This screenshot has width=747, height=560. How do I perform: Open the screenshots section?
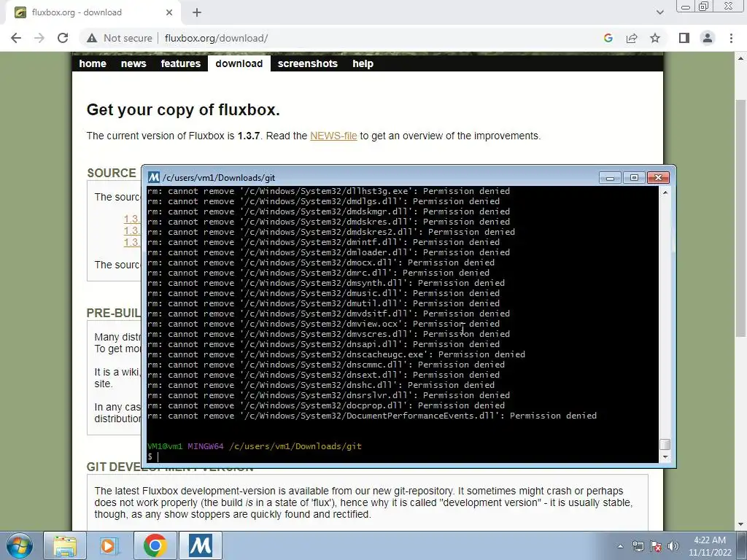point(307,64)
